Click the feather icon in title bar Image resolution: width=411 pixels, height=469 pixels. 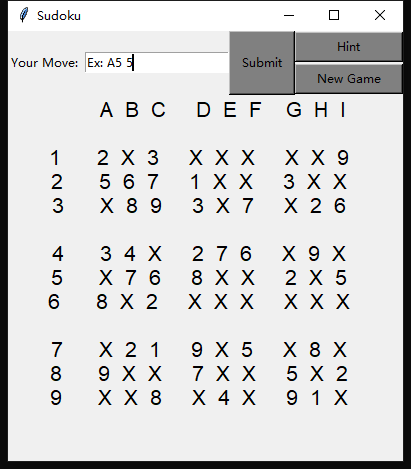[24, 15]
